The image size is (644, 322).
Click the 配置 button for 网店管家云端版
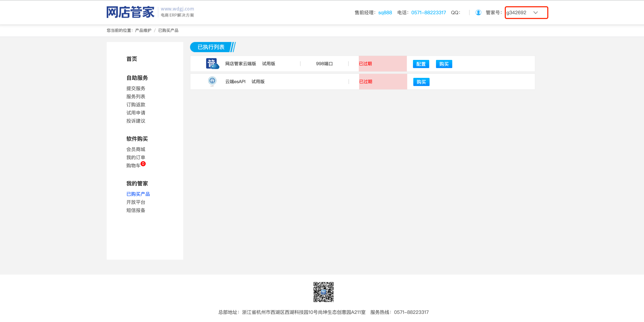(421, 64)
